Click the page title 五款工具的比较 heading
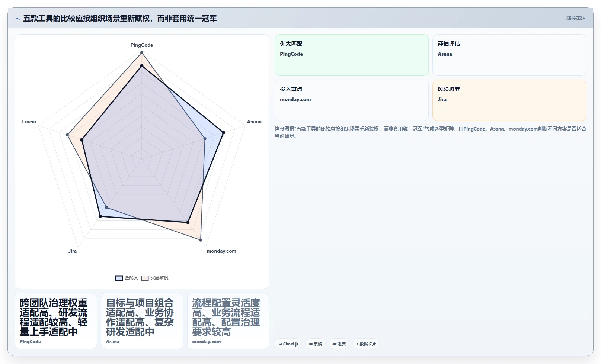This screenshot has width=601, height=364. pos(120,18)
